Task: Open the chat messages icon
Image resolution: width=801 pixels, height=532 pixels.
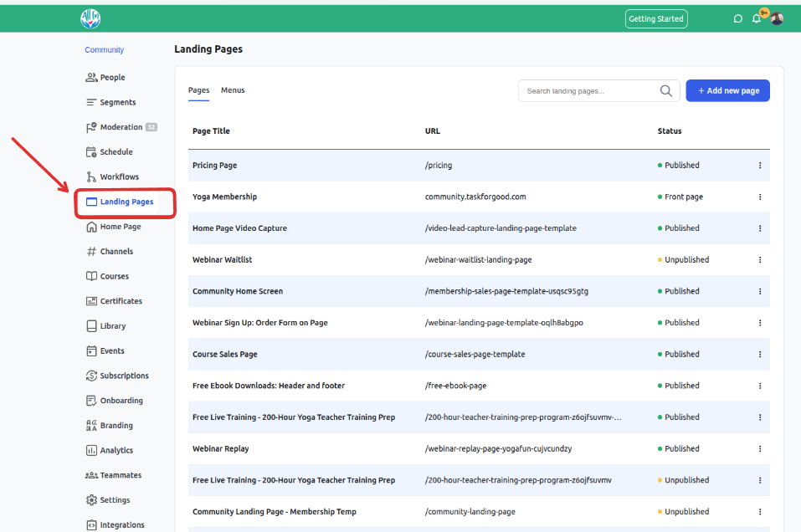Action: click(737, 19)
